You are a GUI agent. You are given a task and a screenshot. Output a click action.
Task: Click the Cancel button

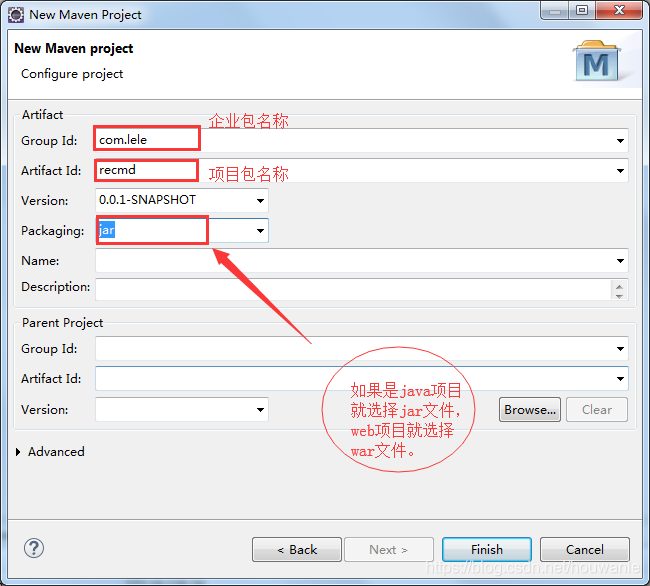[585, 550]
